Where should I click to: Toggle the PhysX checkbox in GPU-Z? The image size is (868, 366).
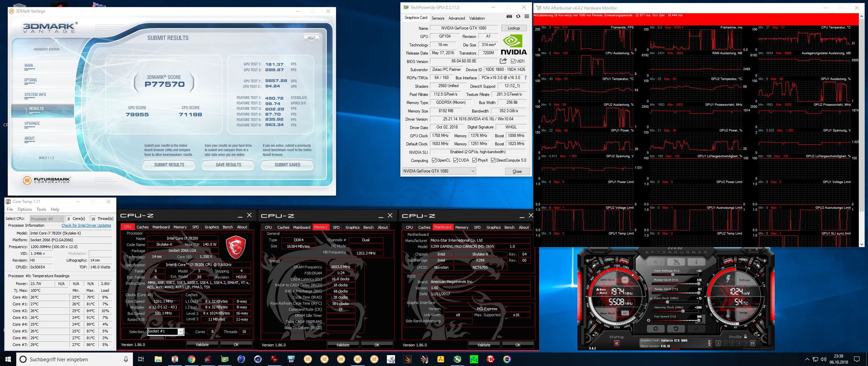click(474, 160)
